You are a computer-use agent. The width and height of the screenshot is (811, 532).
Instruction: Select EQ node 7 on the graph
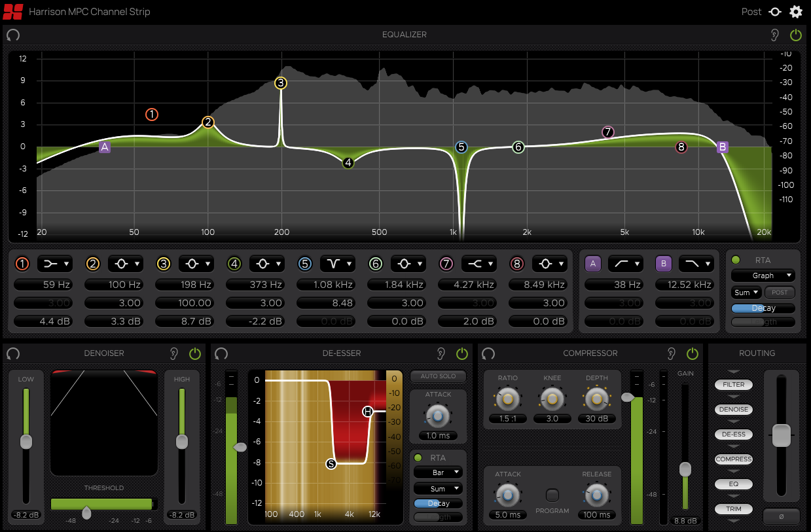tap(608, 132)
